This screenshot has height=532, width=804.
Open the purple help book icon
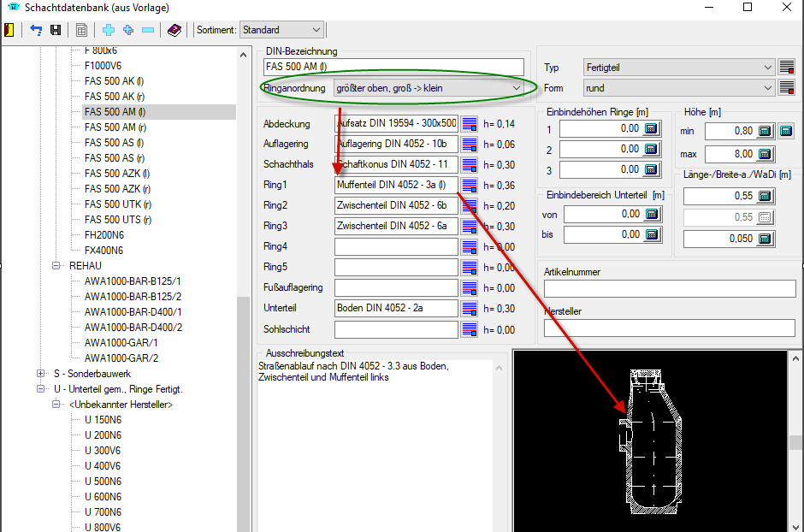click(174, 30)
